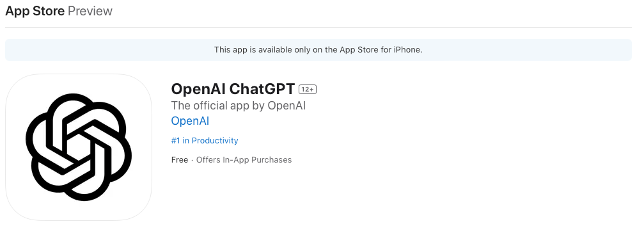Click the ChatGPT app icon
The image size is (644, 233).
79,147
